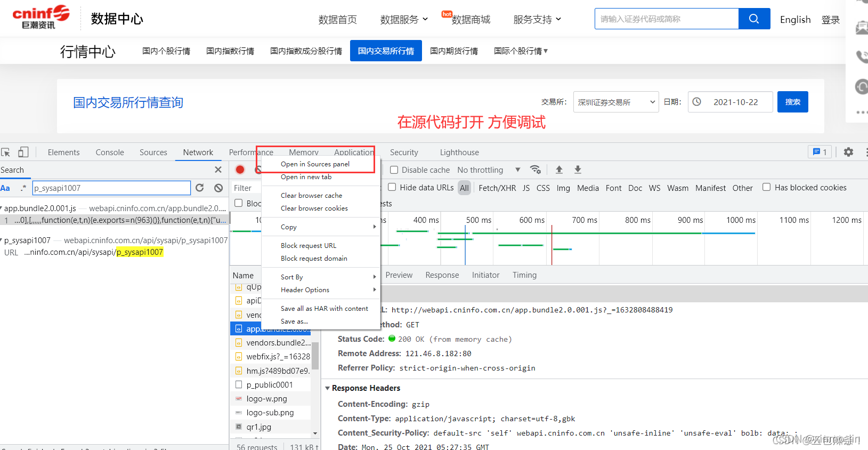The width and height of the screenshot is (868, 450).
Task: Toggle Match Case Aa option
Action: coord(5,188)
